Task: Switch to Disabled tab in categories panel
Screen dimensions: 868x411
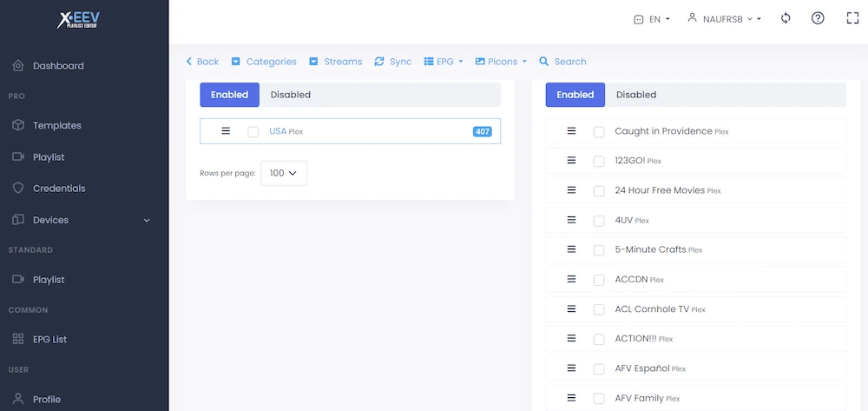Action: (290, 95)
